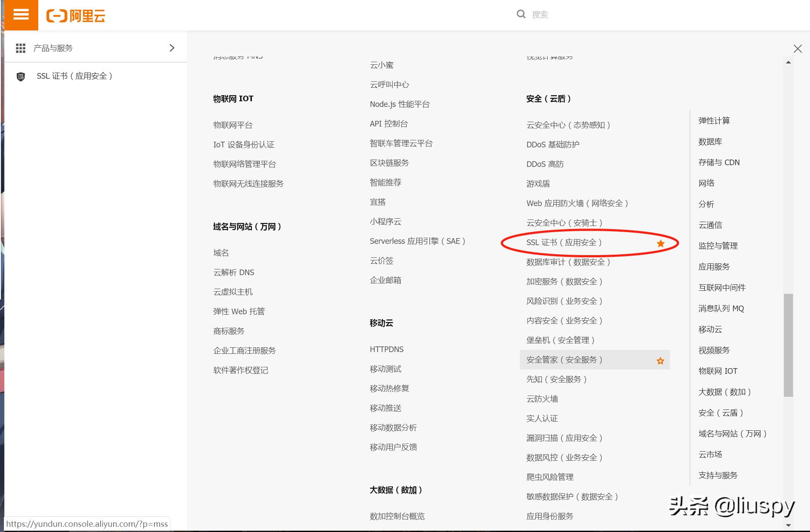
Task: Open 云解析 DNS service
Action: [234, 273]
